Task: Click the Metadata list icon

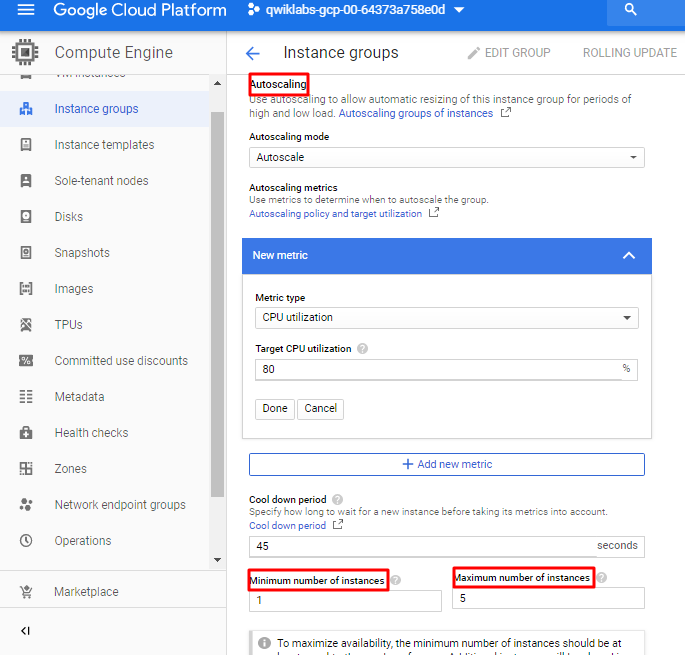Action: point(26,396)
